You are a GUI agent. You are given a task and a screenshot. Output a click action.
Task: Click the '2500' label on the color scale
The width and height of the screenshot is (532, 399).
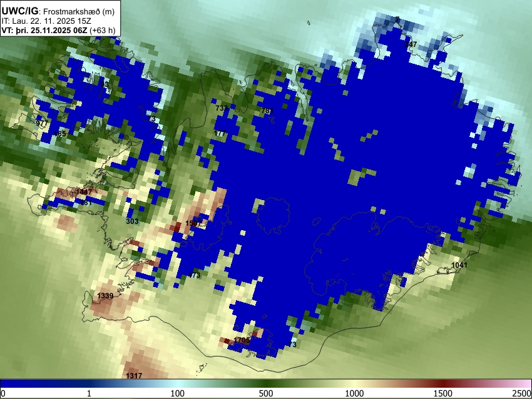point(522,393)
